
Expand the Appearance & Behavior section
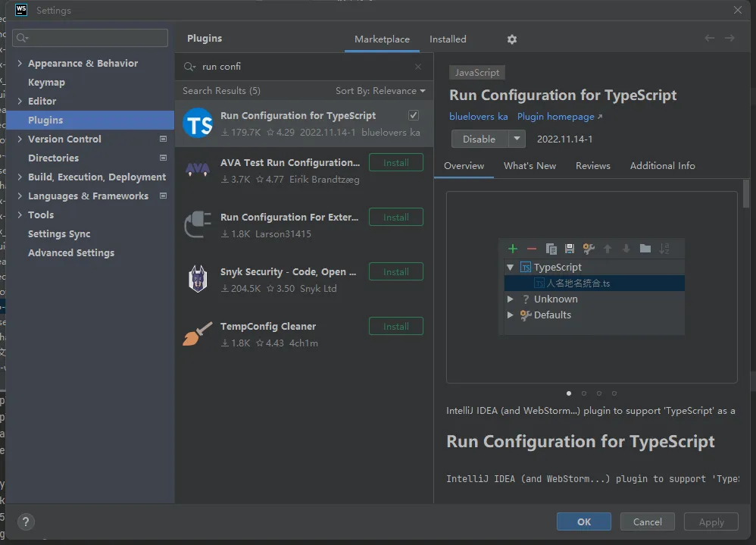pos(20,64)
